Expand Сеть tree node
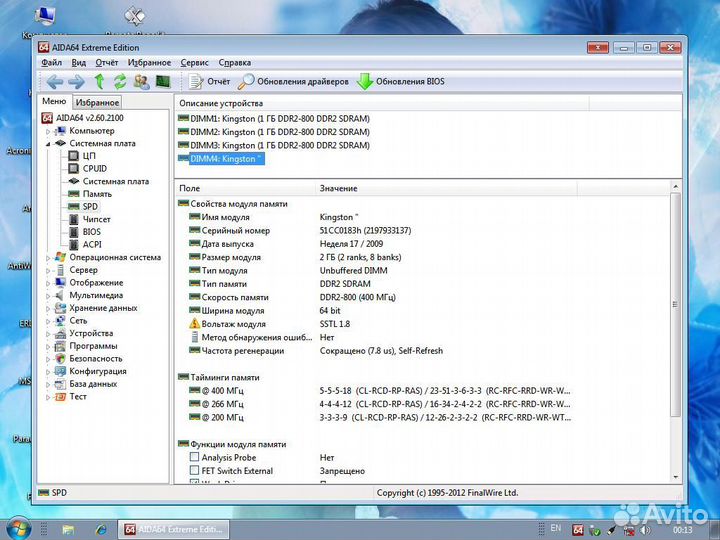720x540 pixels. click(48, 321)
